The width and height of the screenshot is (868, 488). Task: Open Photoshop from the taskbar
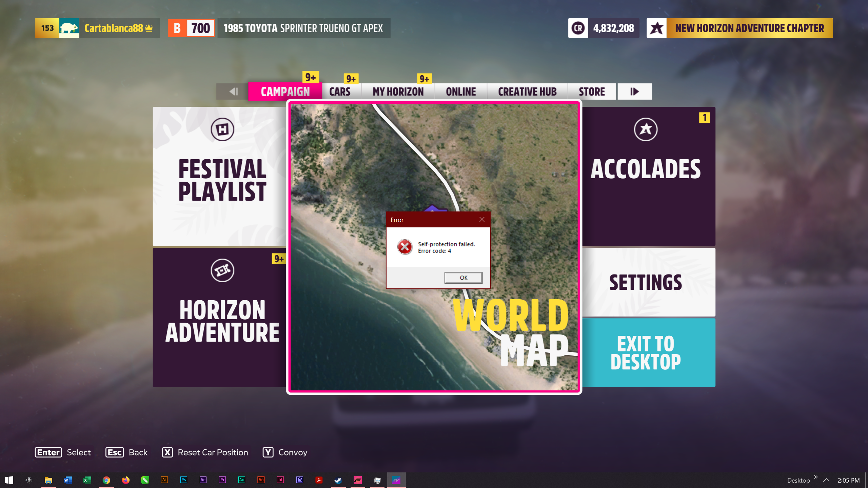point(183,480)
